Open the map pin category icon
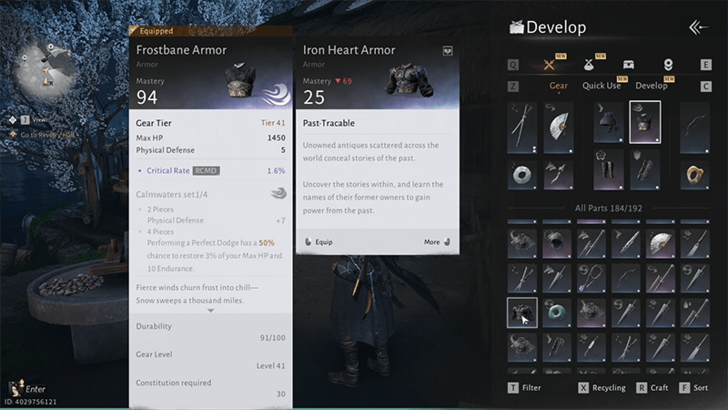 pos(668,65)
